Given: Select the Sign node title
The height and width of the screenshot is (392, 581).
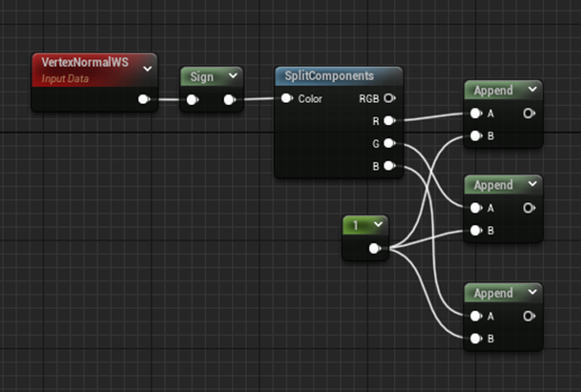Looking at the screenshot, I should click(x=201, y=76).
